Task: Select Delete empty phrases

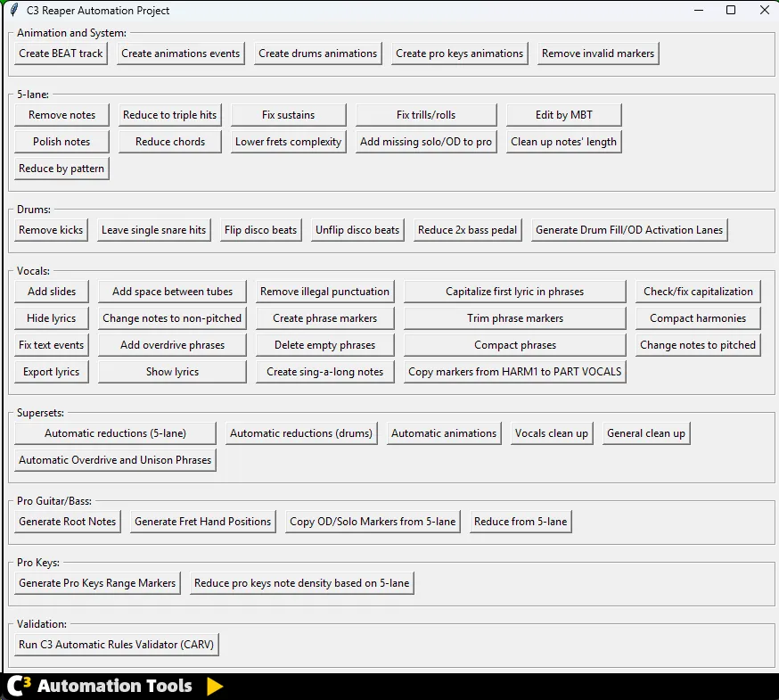Action: point(325,345)
